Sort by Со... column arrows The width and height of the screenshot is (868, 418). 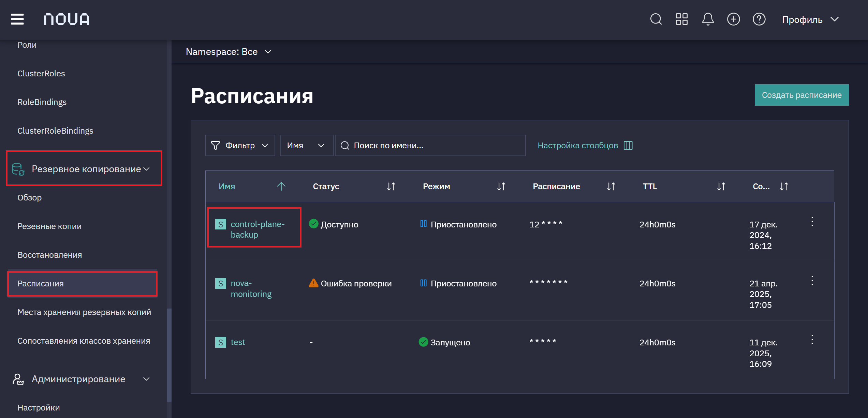784,186
